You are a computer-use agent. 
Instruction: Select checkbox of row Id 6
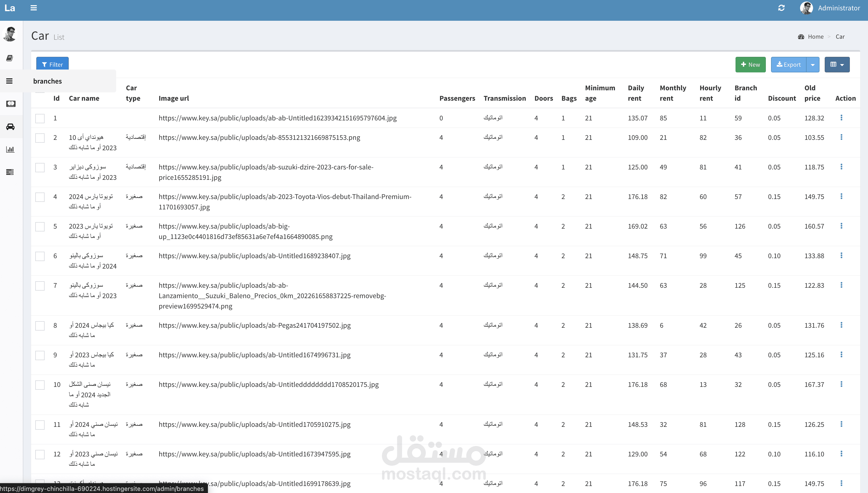[x=40, y=256]
